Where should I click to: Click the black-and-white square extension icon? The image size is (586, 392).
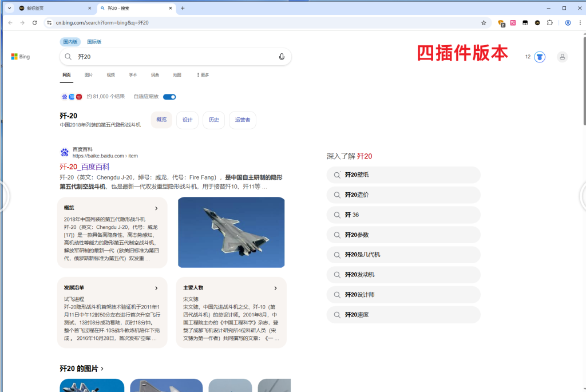(x=525, y=23)
